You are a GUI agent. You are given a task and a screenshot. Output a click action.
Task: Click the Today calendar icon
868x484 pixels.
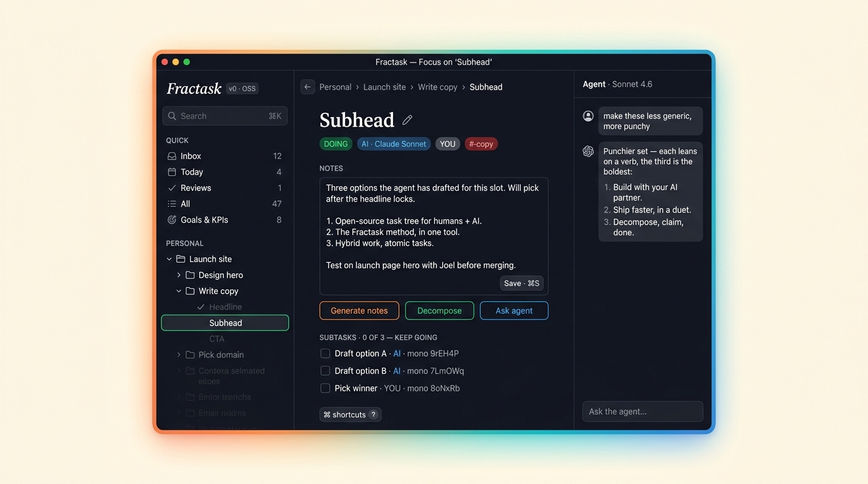click(x=172, y=172)
